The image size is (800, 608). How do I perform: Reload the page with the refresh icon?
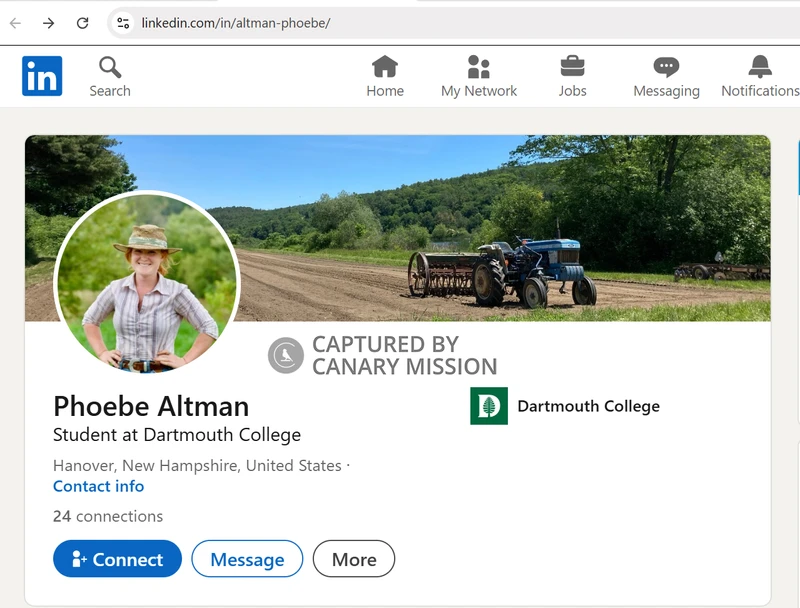[82, 23]
